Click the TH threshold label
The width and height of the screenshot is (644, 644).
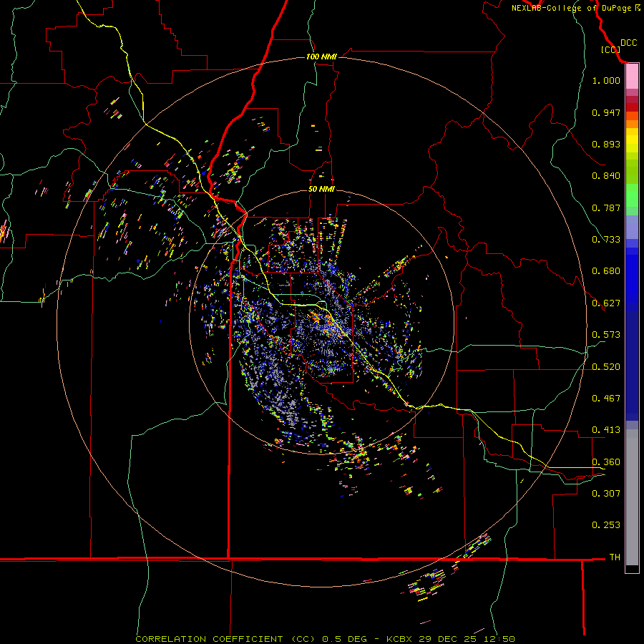pos(615,557)
